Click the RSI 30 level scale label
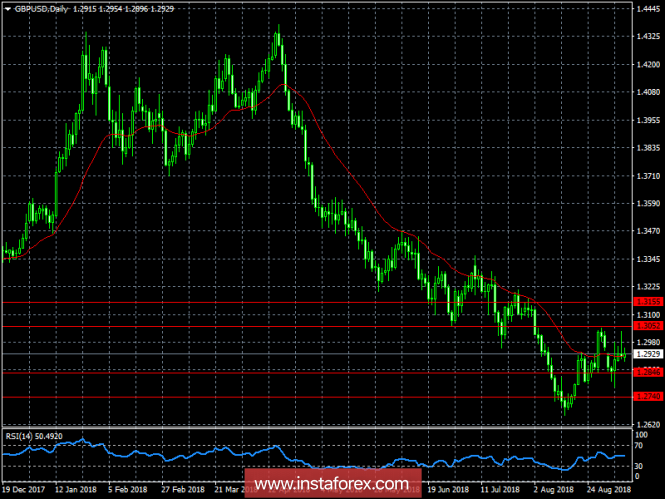Image resolution: width=665 pixels, height=499 pixels. (639, 466)
